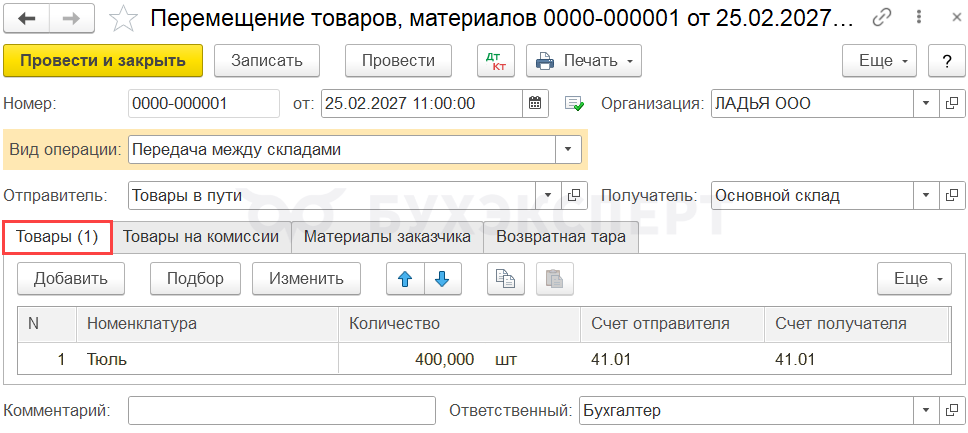Open table toolbar Еще menu
This screenshot has width=968, height=433.
914,279
